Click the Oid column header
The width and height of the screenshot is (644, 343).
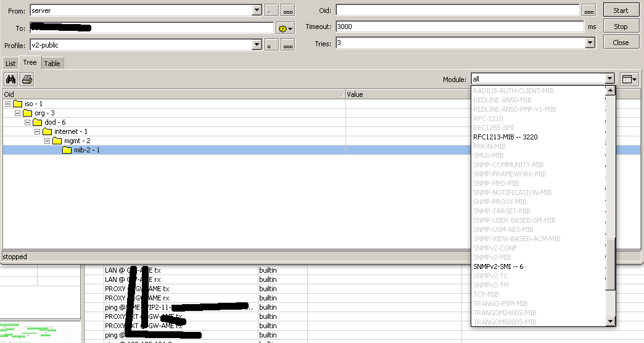[x=174, y=94]
